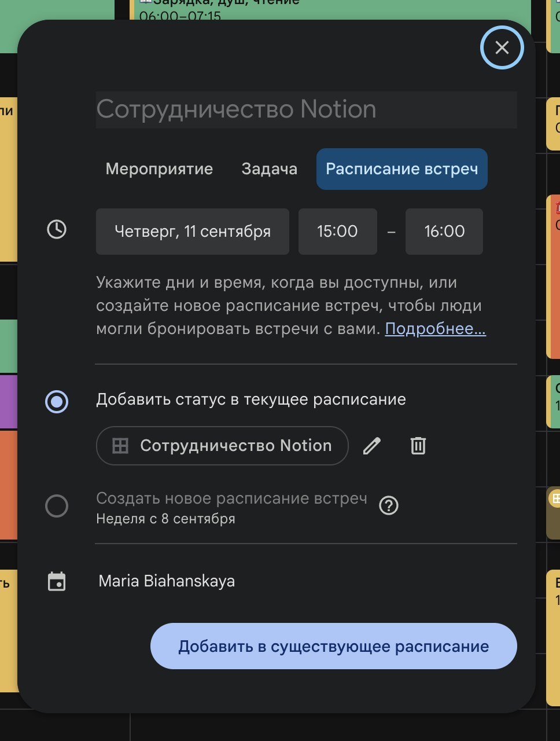Click the grid icon in the Сотрудничество Notion chip
Image resolution: width=560 pixels, height=741 pixels.
(x=120, y=446)
